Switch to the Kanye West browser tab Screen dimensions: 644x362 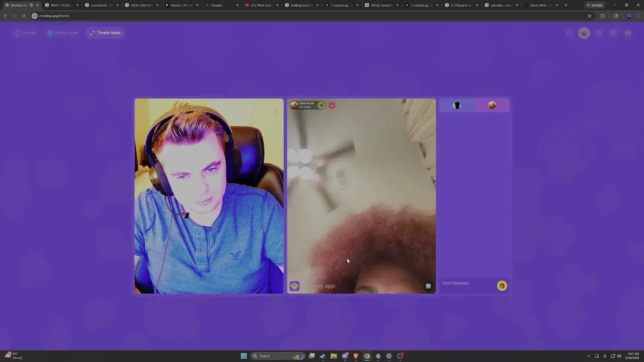540,5
